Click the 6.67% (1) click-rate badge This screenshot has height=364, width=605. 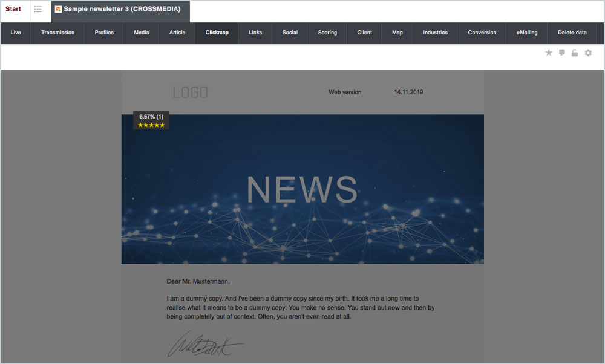click(x=151, y=116)
